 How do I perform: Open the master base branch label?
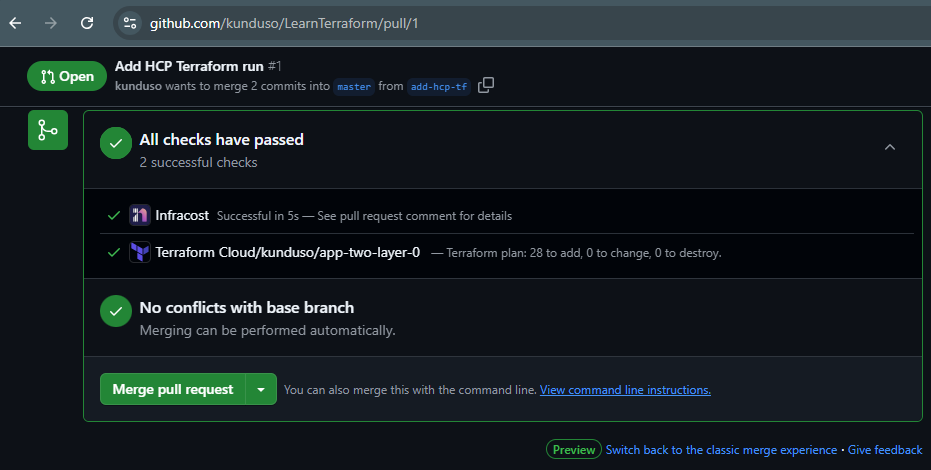click(354, 87)
